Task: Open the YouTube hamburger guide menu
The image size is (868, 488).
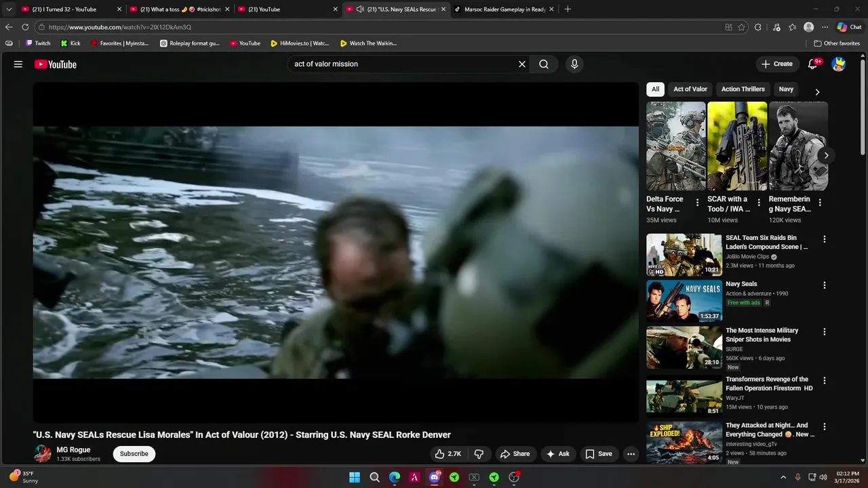Action: coord(18,64)
